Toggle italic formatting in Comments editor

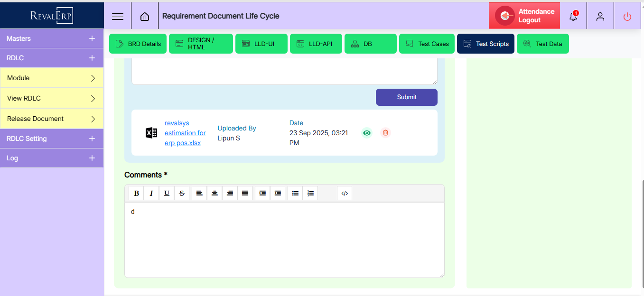click(151, 193)
